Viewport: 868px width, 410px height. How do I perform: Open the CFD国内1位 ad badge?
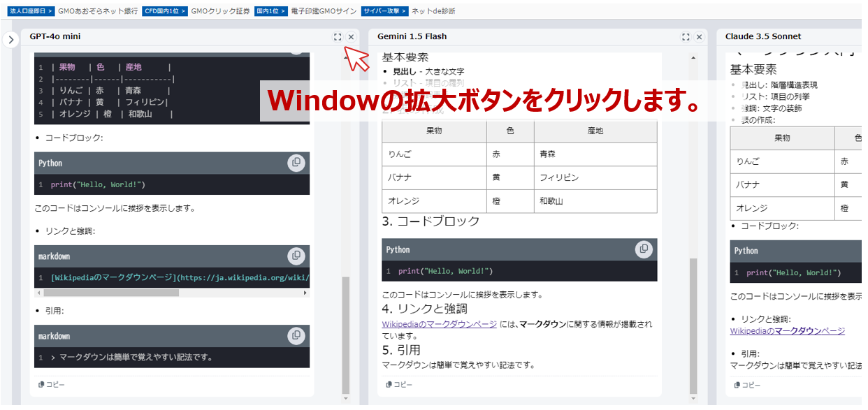point(165,11)
